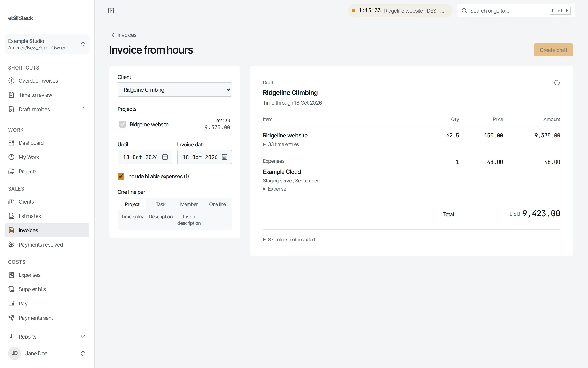Select one line per Description

[161, 217]
